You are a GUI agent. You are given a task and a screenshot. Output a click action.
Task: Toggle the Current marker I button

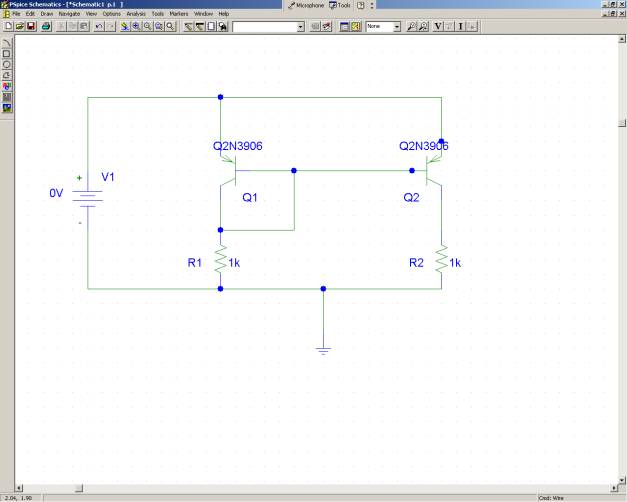click(461, 25)
